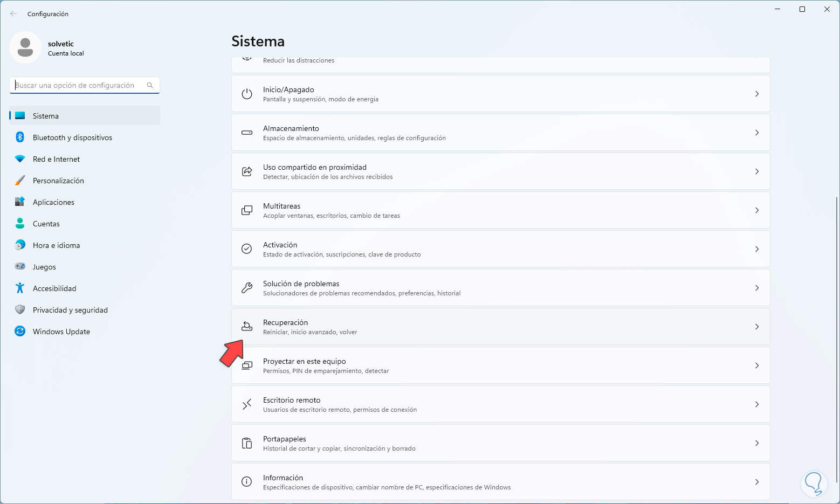Select Hora e idioma in the sidebar
Image resolution: width=840 pixels, height=504 pixels.
click(56, 245)
